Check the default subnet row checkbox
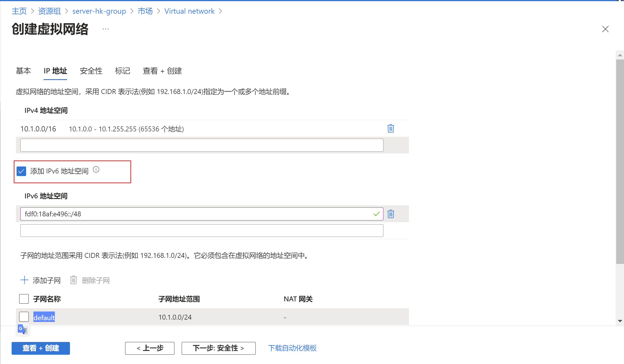The image size is (624, 364). 24,317
